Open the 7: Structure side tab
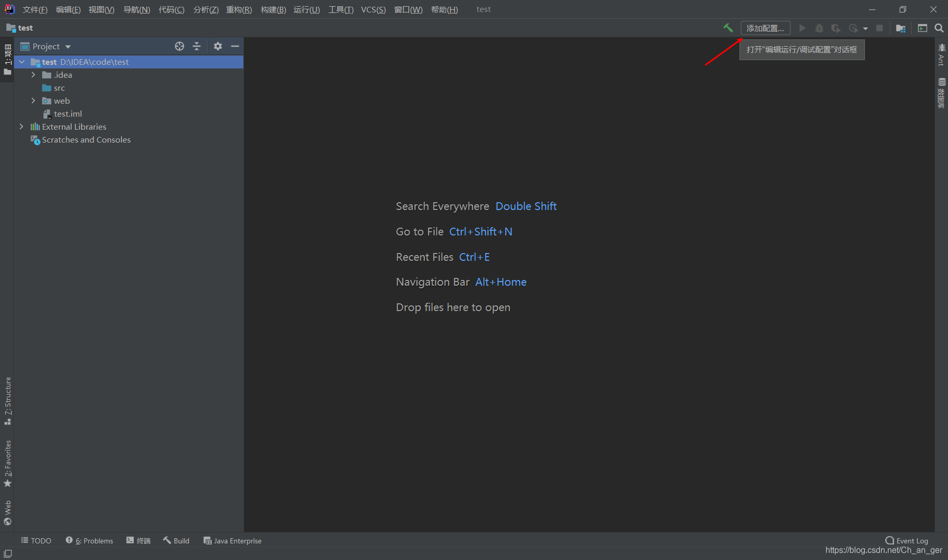 [x=7, y=401]
